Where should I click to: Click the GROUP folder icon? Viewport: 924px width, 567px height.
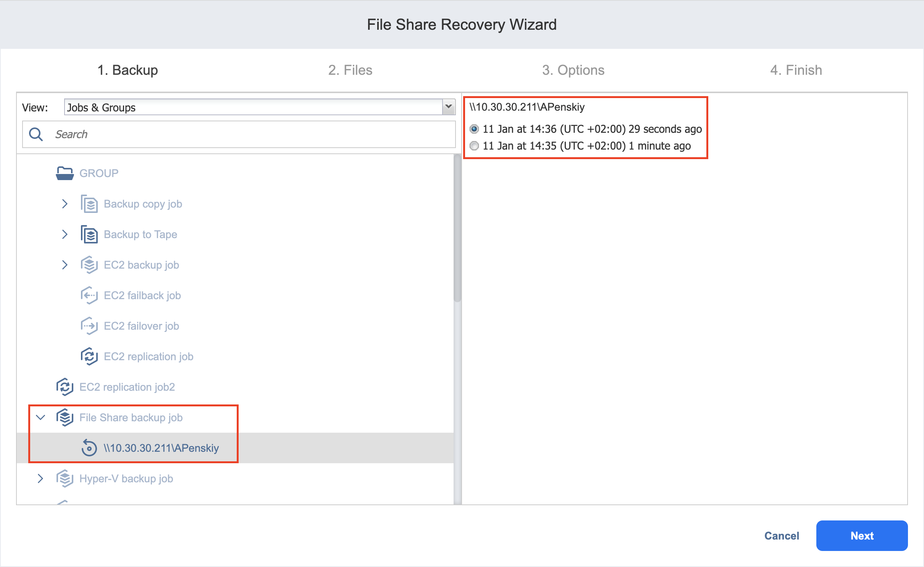[65, 173]
